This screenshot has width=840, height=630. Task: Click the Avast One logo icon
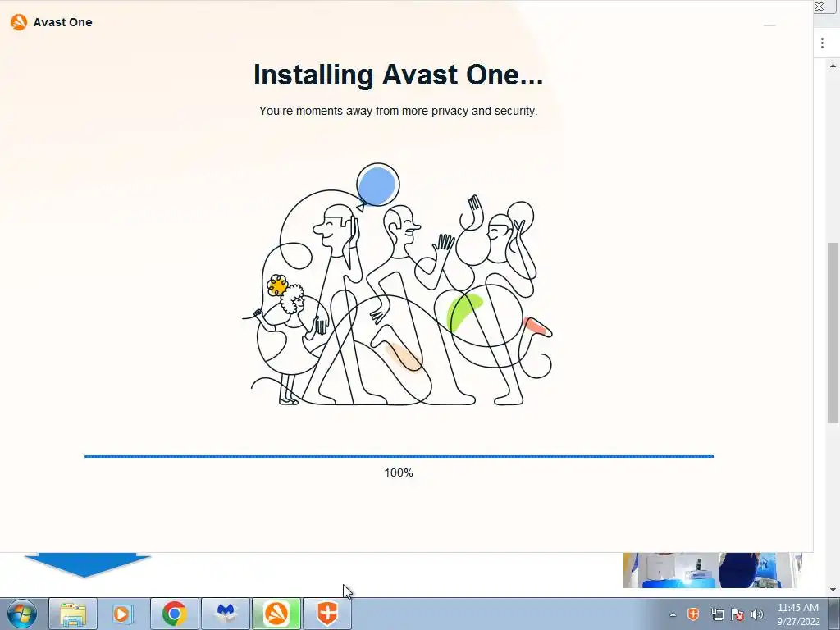click(19, 22)
